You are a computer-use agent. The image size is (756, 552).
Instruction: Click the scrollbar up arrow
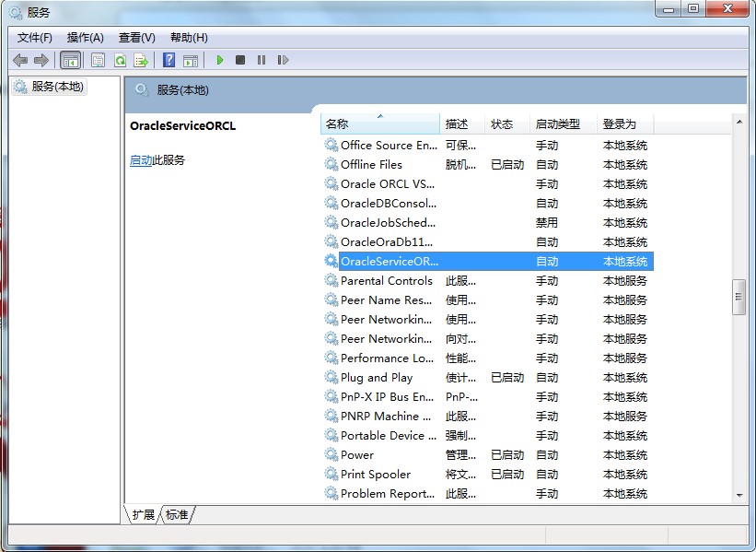(739, 122)
